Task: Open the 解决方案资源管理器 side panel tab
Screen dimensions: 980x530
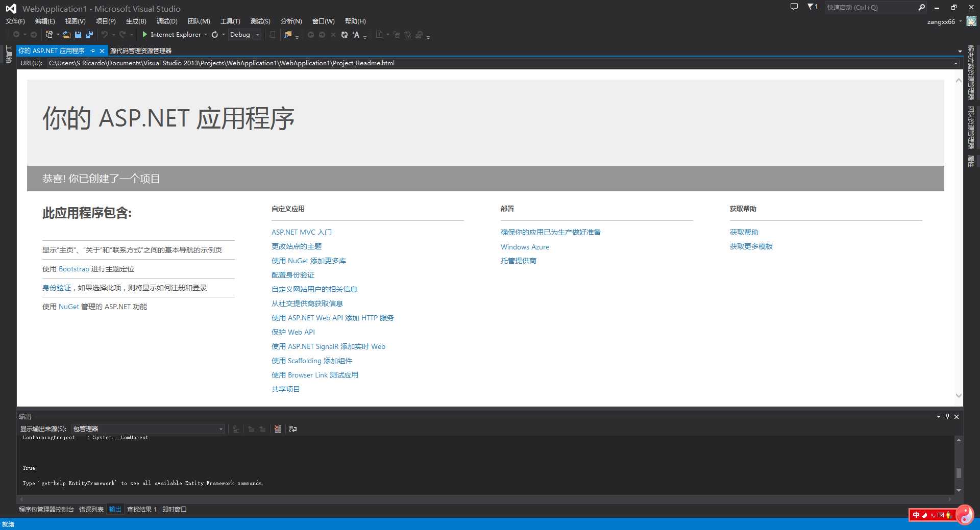Action: 971,72
